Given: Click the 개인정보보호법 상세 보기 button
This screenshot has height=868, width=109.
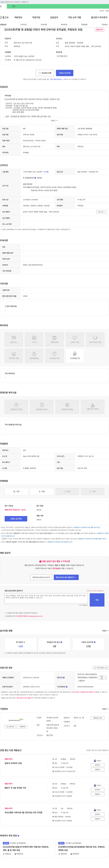Looking at the screenshot, I should pos(41,577).
